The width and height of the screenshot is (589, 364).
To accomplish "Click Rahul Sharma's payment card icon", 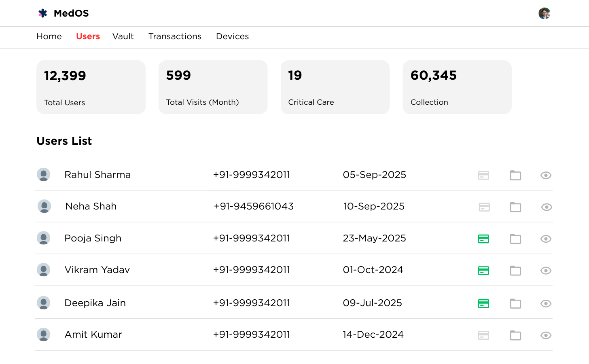I will (x=483, y=175).
